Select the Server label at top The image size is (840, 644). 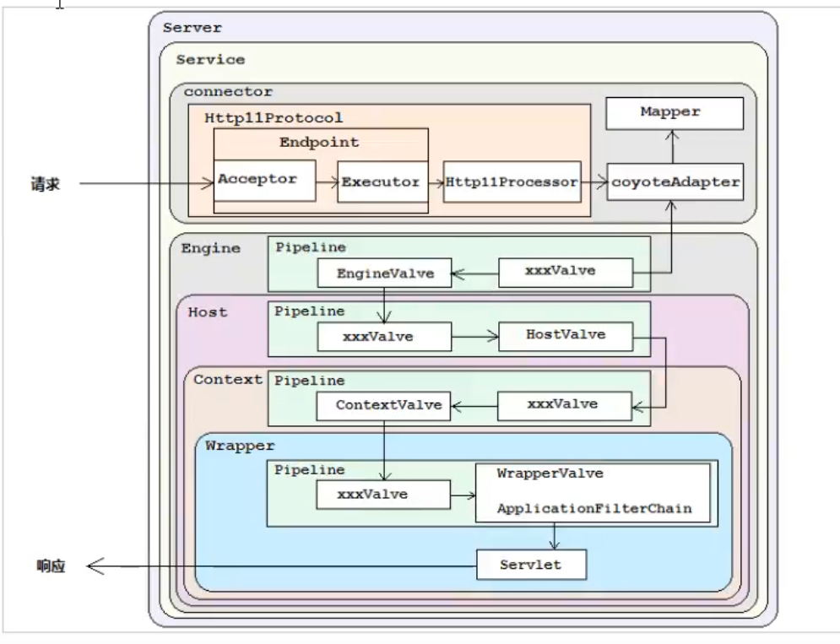[192, 28]
